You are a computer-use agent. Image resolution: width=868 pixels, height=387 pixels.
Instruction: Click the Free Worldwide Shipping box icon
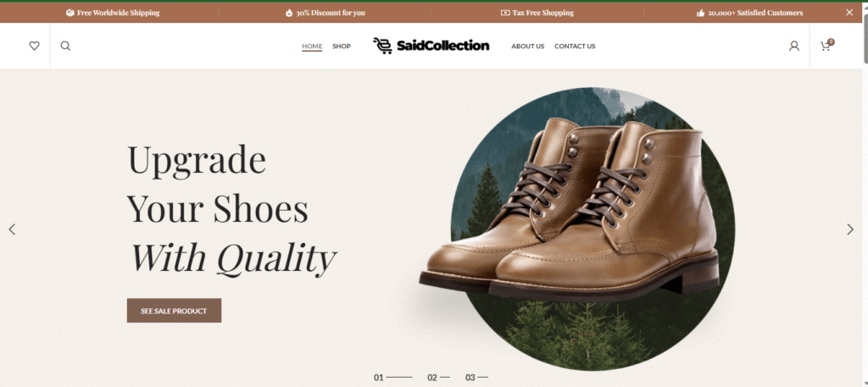coord(70,13)
